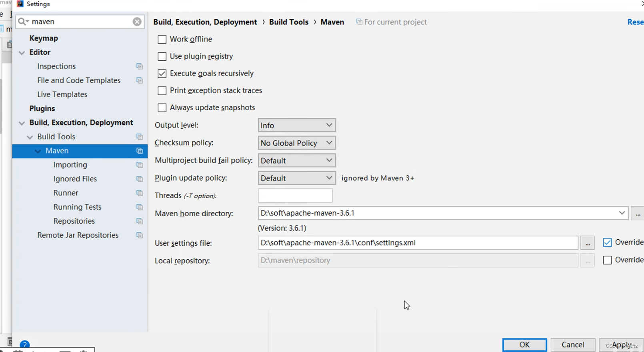The image size is (644, 352).
Task: Click Cancel button
Action: pos(573,344)
